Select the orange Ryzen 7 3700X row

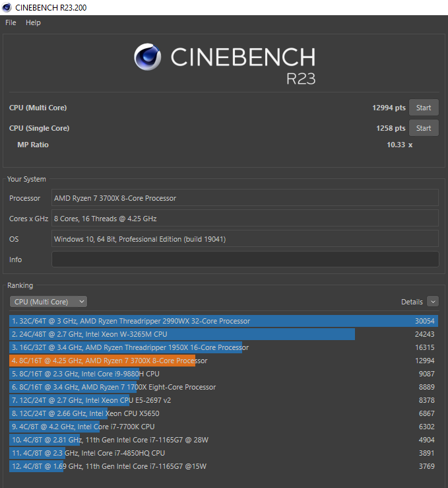[x=224, y=361]
